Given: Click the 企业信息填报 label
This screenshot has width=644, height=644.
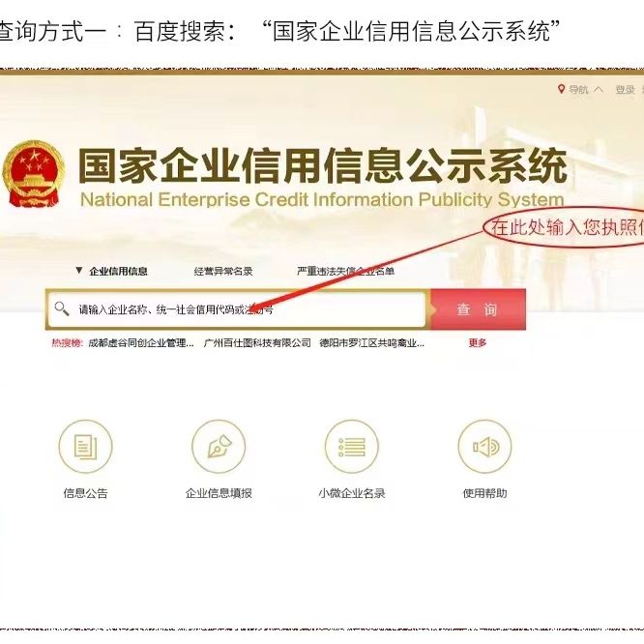Looking at the screenshot, I should coord(219,493).
